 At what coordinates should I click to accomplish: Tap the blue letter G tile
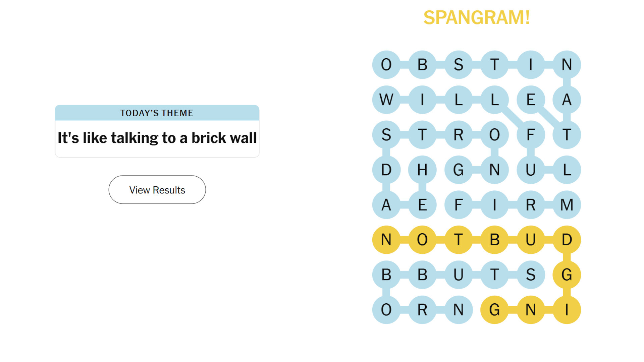459,170
